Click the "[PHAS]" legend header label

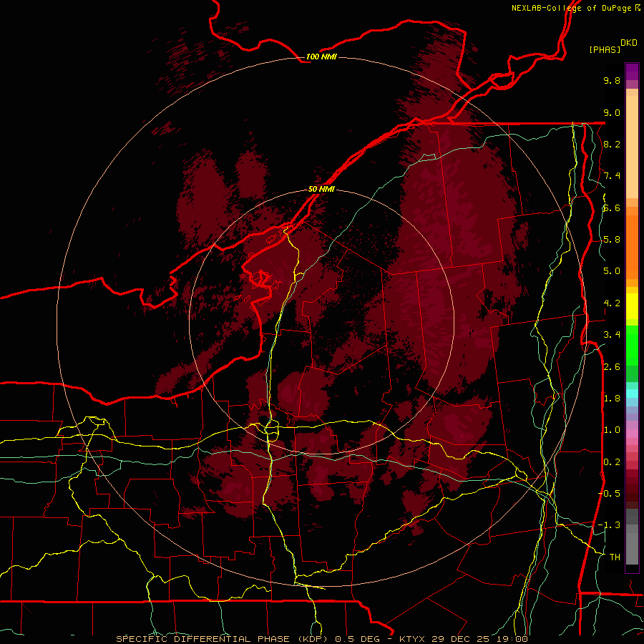tap(605, 49)
